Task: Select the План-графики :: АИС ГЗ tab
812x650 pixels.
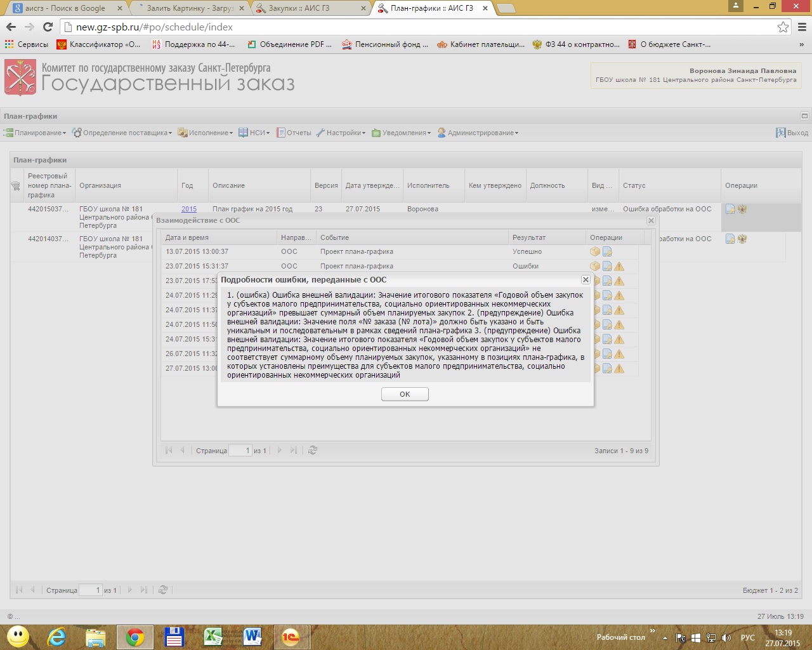Action: (433, 8)
